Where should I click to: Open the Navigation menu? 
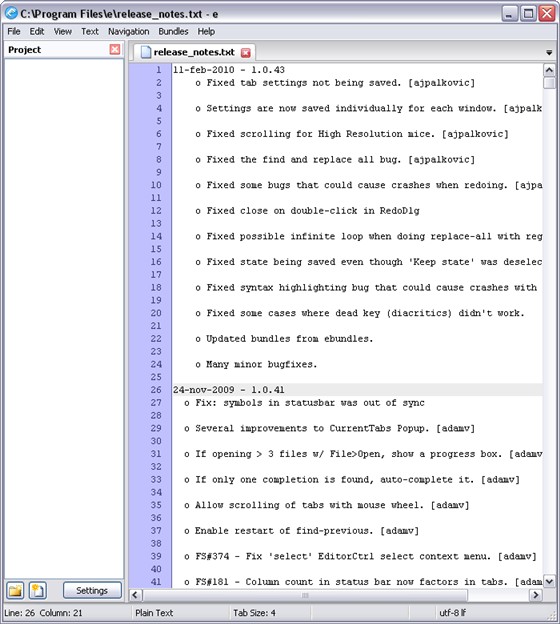point(129,31)
